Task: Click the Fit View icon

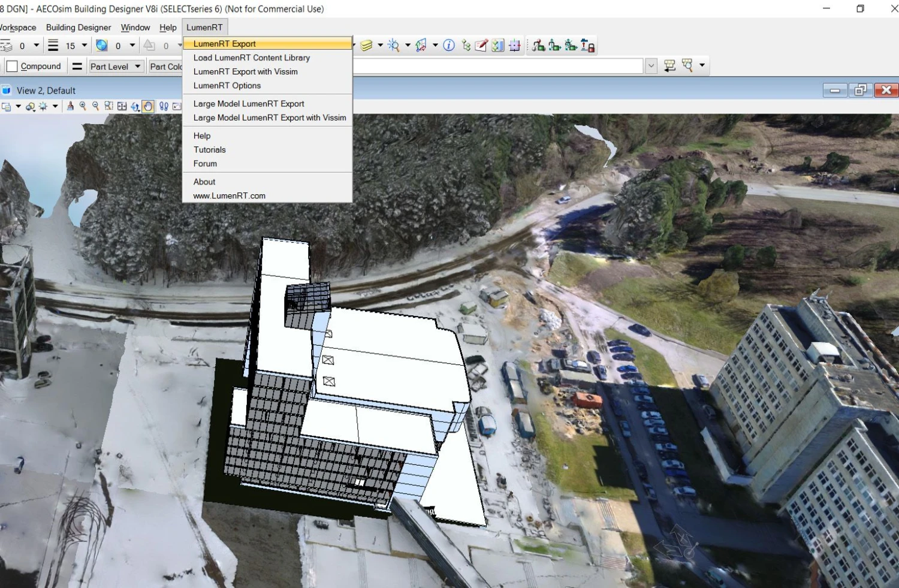Action: (x=122, y=106)
